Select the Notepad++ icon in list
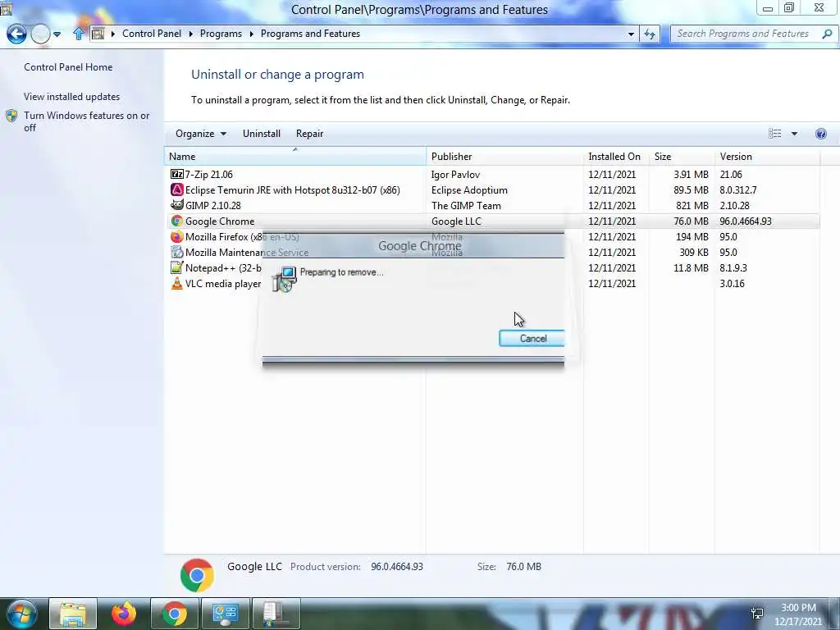The image size is (840, 630). coord(177,267)
